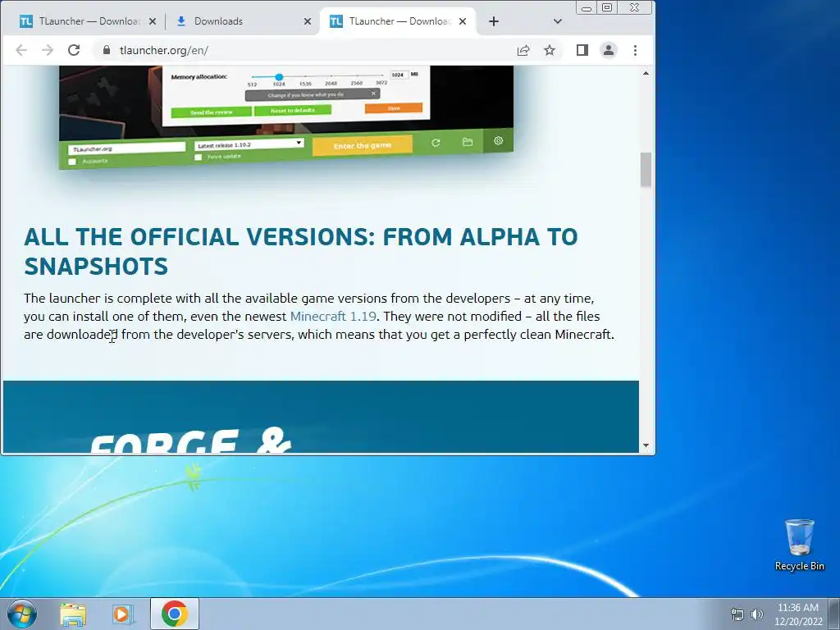Click the Enter the game button in preview

(x=362, y=145)
